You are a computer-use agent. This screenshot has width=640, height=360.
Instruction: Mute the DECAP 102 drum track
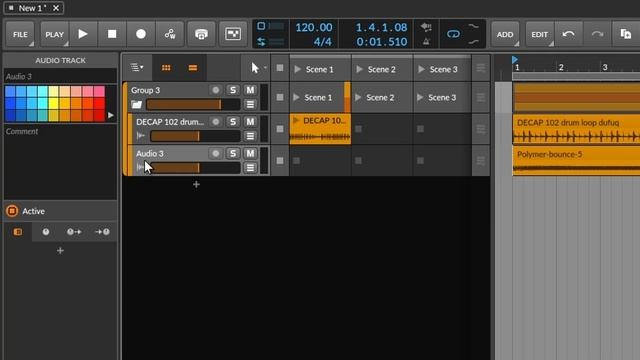[x=250, y=122]
